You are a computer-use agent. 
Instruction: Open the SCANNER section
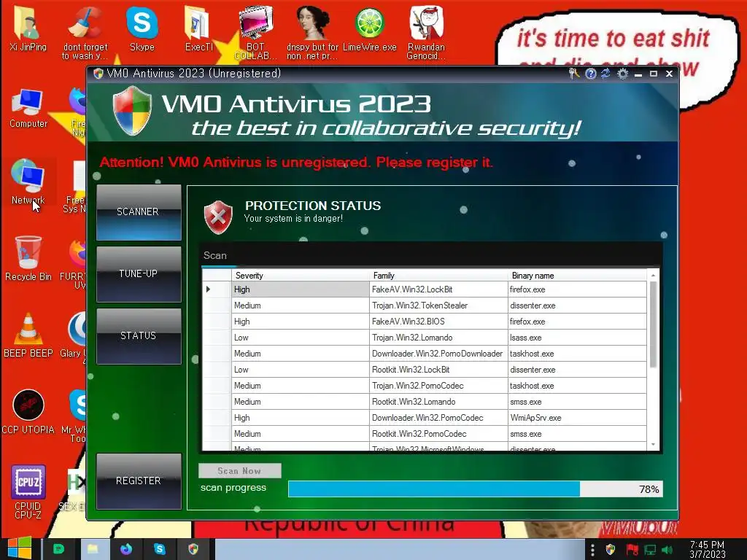pyautogui.click(x=139, y=212)
